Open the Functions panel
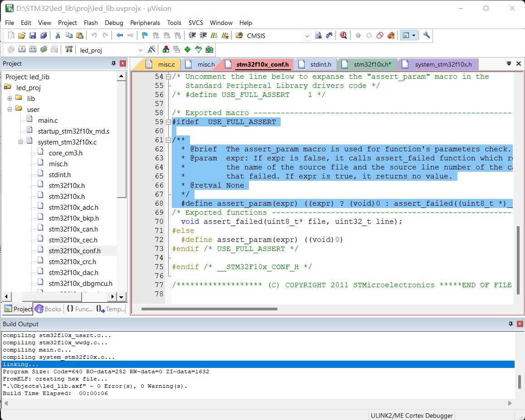Screen dimensions: 525x420 [79, 309]
